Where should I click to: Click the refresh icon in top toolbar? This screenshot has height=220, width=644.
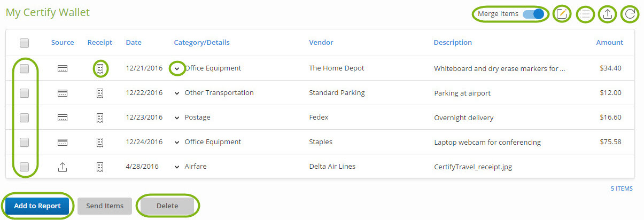(631, 14)
